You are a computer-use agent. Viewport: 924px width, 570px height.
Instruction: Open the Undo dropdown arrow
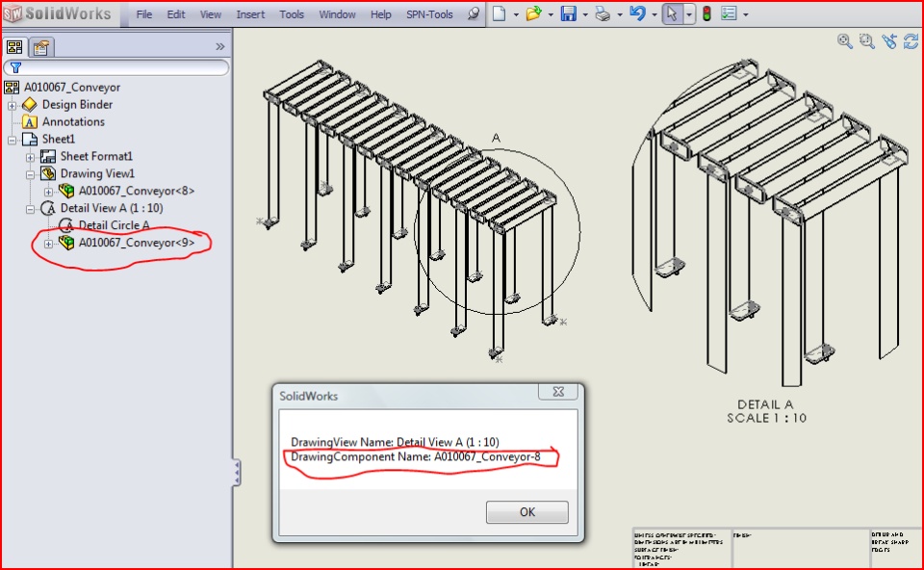[654, 14]
